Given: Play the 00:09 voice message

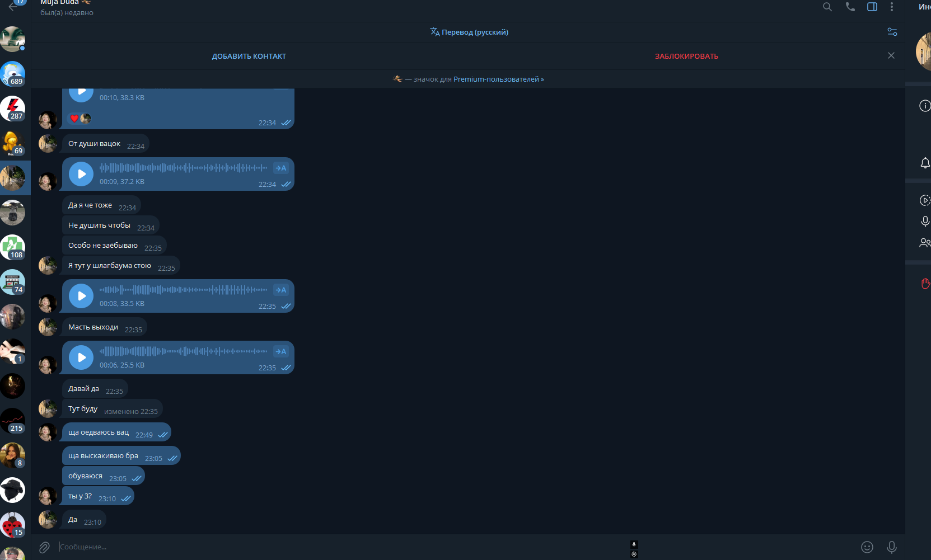Looking at the screenshot, I should (81, 174).
